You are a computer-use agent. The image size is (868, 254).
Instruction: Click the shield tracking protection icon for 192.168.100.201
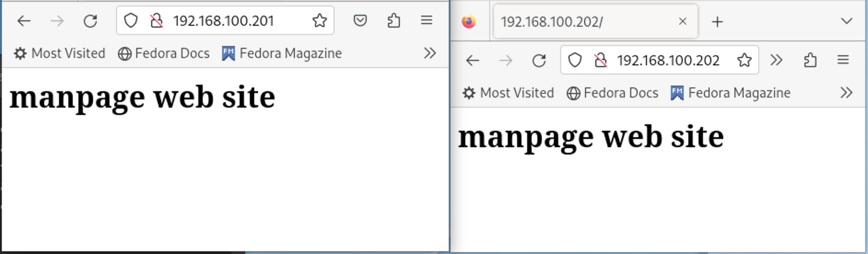[x=131, y=21]
